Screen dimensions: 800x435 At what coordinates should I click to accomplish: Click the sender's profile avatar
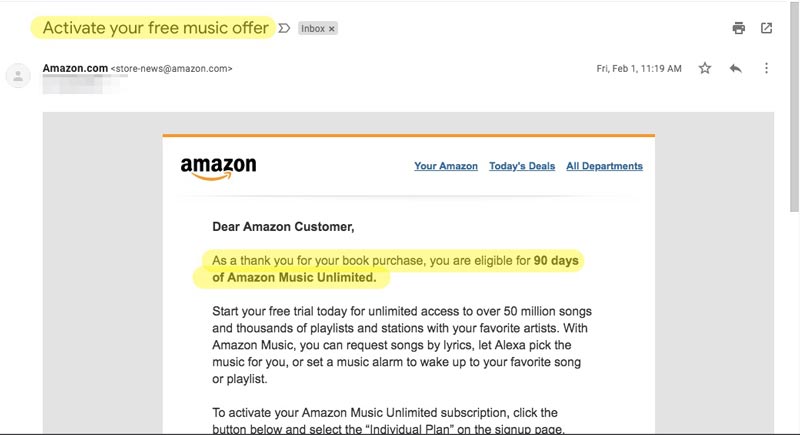pyautogui.click(x=18, y=76)
